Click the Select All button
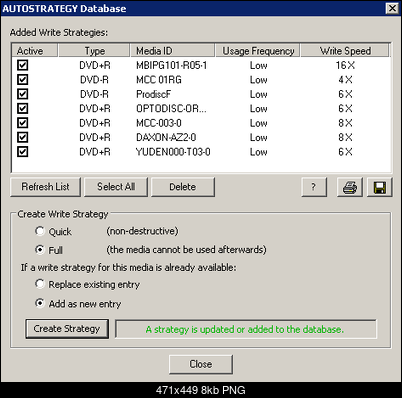The width and height of the screenshot is (402, 398). pyautogui.click(x=116, y=187)
